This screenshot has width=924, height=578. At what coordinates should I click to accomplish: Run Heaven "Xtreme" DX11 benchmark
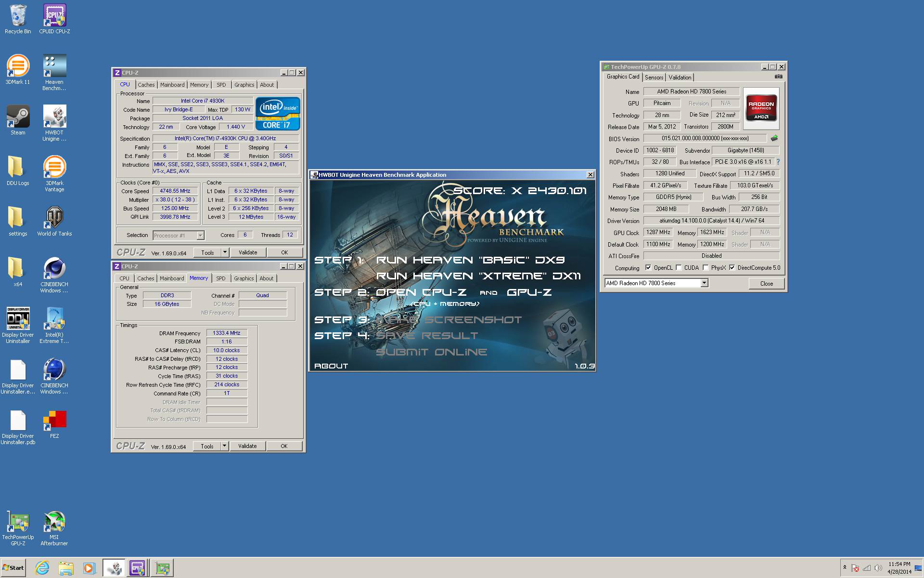(478, 276)
